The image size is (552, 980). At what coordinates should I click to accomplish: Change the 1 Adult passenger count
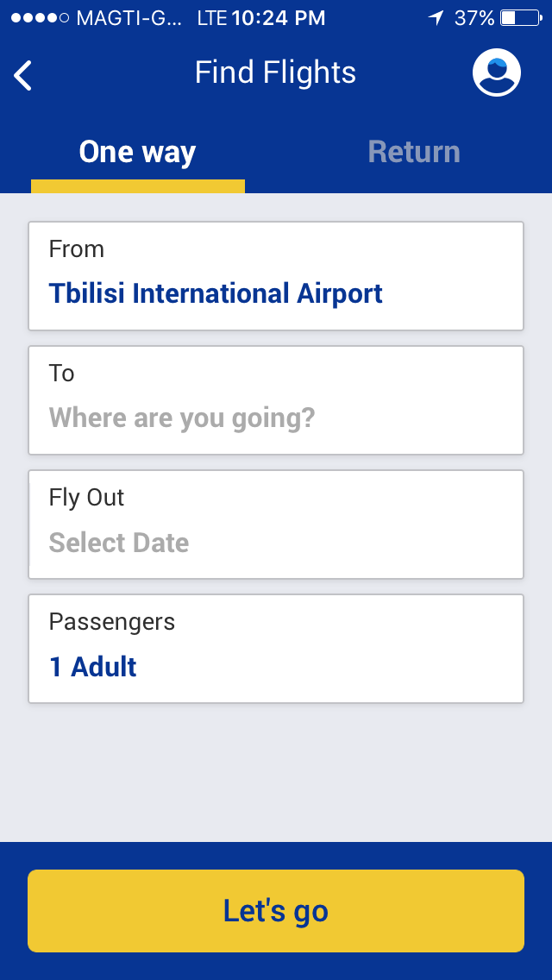coord(93,667)
